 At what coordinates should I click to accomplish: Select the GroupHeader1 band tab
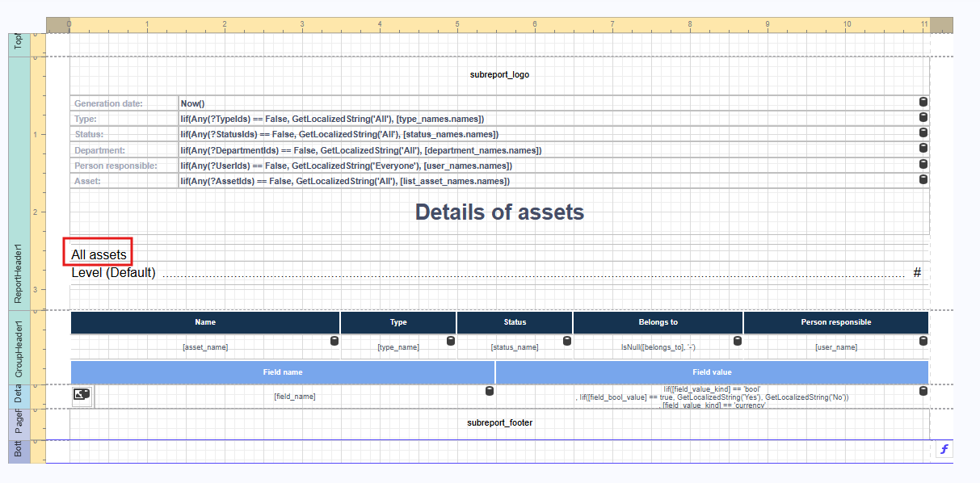[x=18, y=347]
